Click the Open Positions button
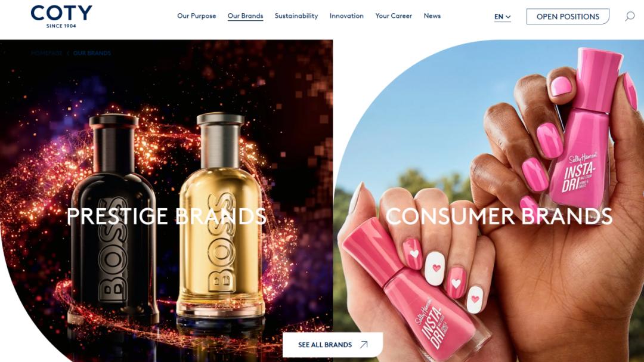This screenshot has height=362, width=644. [x=568, y=17]
